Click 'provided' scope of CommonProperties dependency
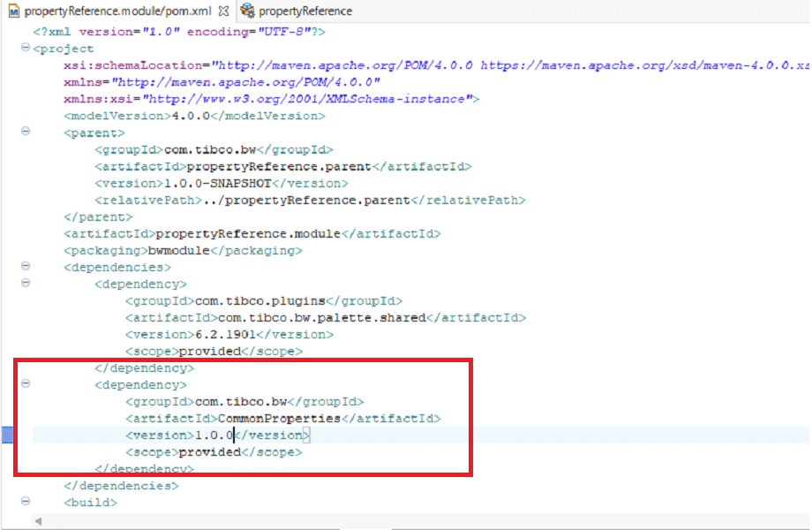 [210, 452]
